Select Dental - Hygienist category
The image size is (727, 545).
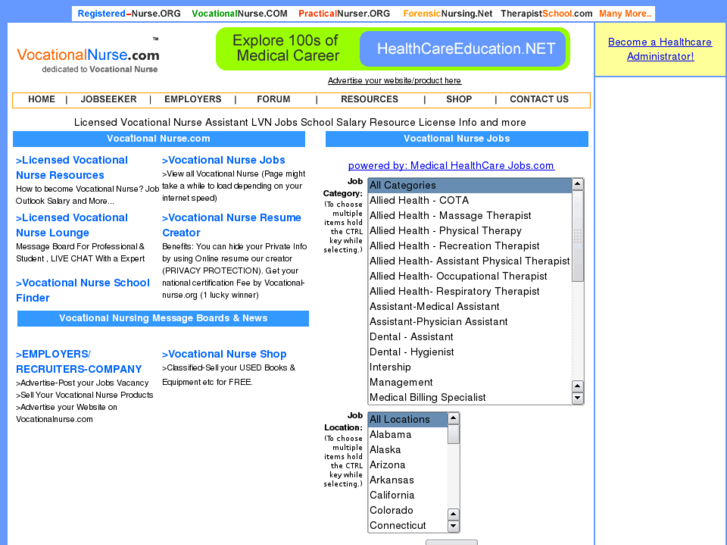pos(470,352)
